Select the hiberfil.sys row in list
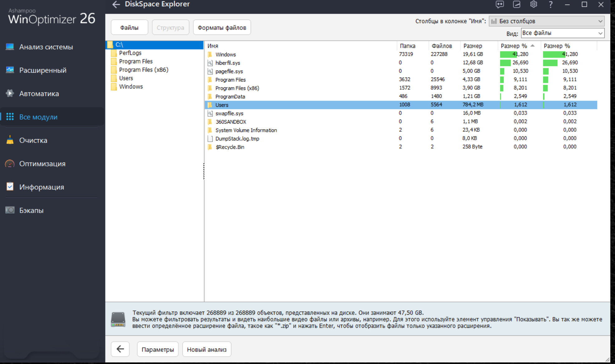615x364 pixels. pyautogui.click(x=228, y=63)
